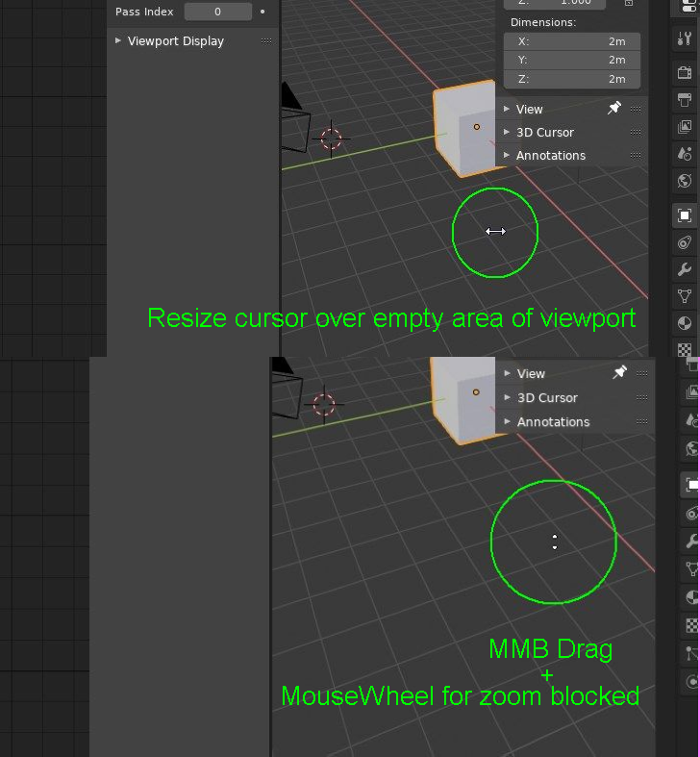Screen dimensions: 700x757
Task: Open the Output properties tab in upper screenshot
Action: (684, 100)
